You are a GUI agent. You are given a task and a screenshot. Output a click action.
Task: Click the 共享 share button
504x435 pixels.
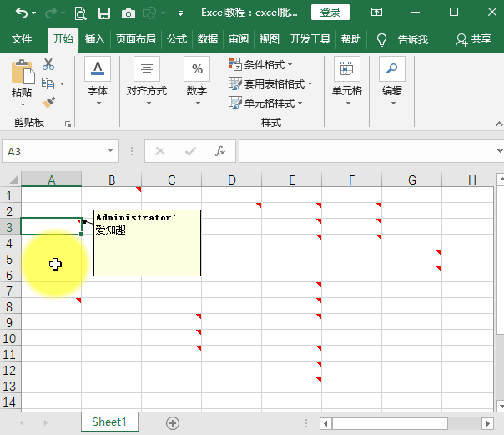(473, 39)
